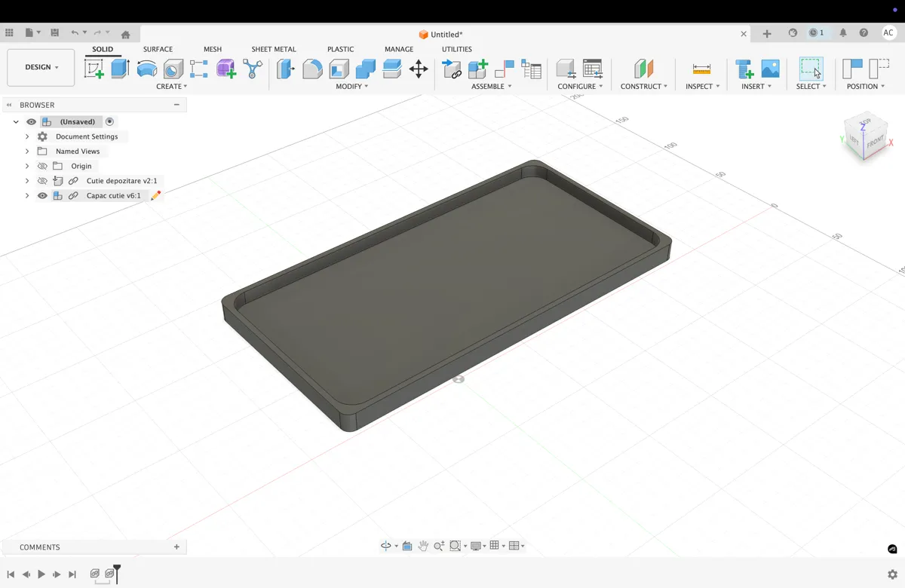Viewport: 905px width, 588px height.
Task: Play the timeline forward
Action: 41,574
